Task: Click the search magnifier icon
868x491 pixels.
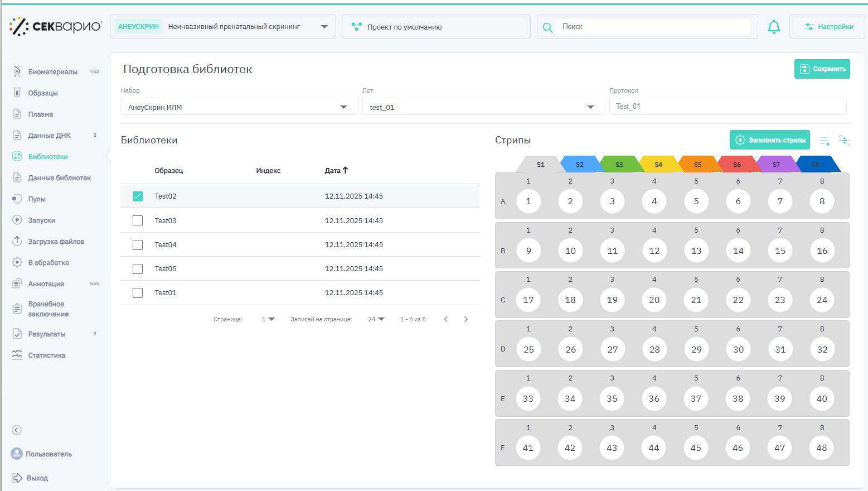Action: 547,27
